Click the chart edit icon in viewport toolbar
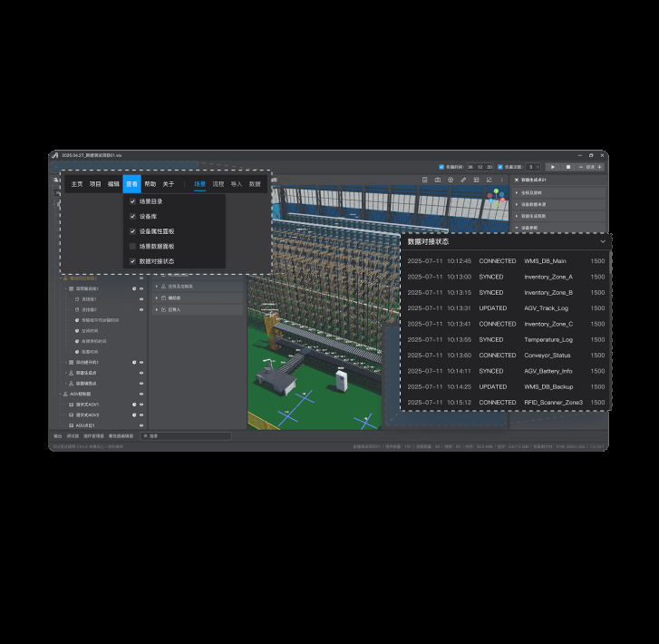This screenshot has height=644, width=659. coord(489,180)
